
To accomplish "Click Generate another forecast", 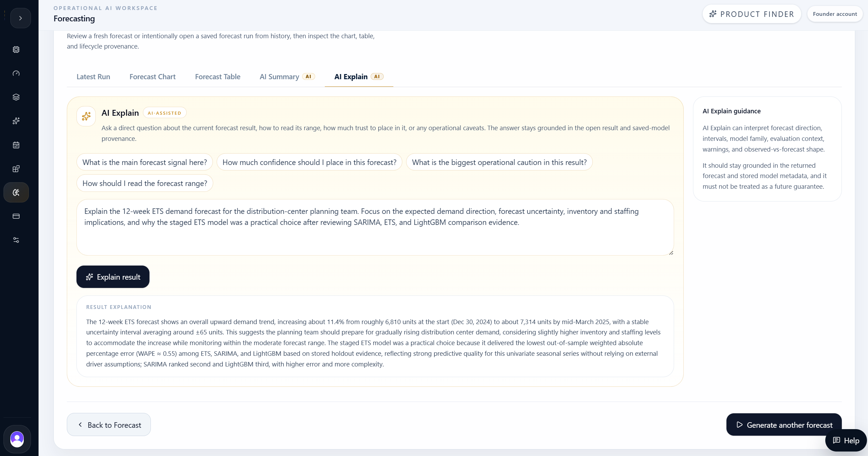I will click(784, 425).
